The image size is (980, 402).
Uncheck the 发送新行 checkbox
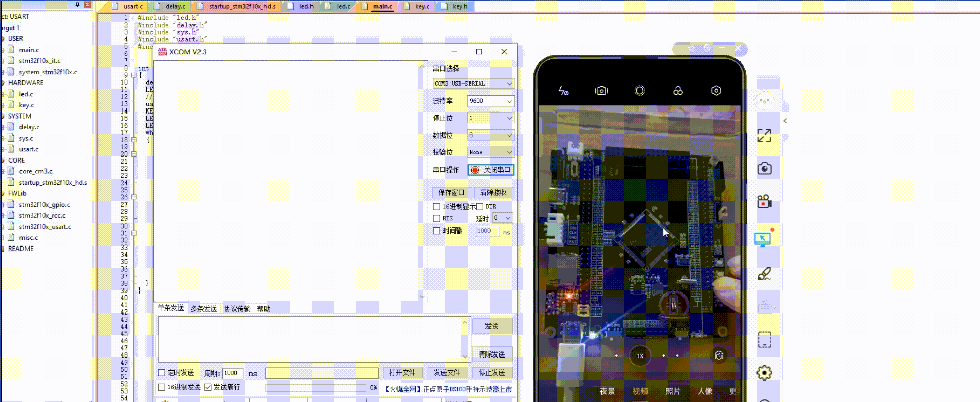(208, 387)
